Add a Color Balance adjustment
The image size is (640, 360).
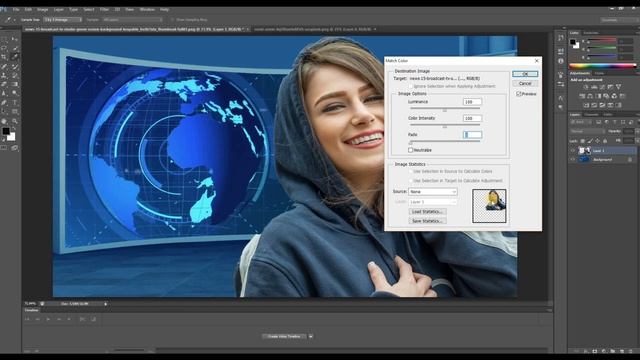click(x=590, y=96)
